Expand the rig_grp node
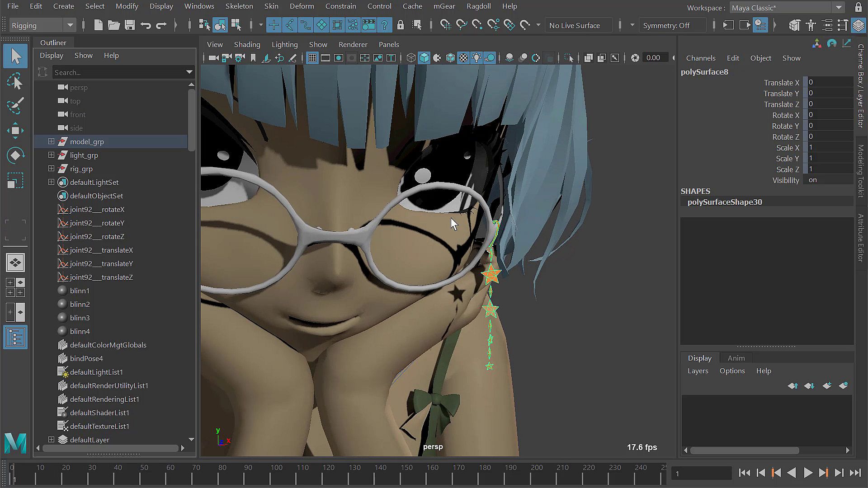This screenshot has height=488, width=868. tap(51, 169)
